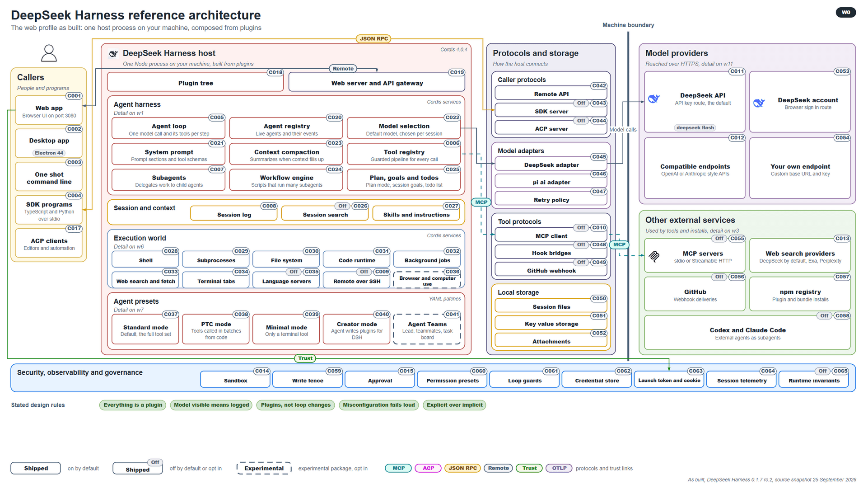The image size is (868, 489).
Task: Open the SDK programs card
Action: 49,210
